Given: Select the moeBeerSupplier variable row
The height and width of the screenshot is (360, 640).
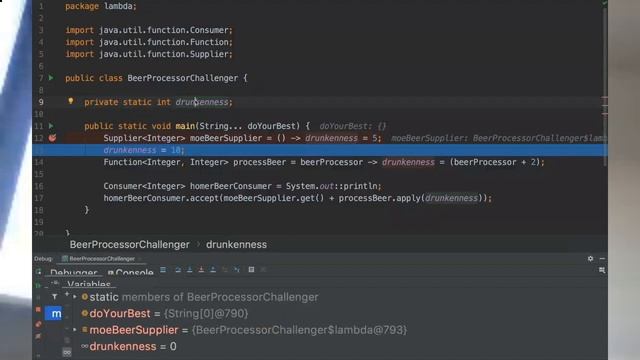Looking at the screenshot, I should [x=244, y=330].
